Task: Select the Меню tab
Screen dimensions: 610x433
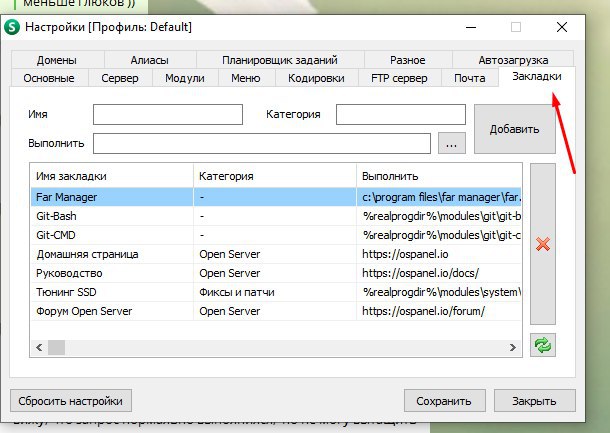Action: pos(246,78)
